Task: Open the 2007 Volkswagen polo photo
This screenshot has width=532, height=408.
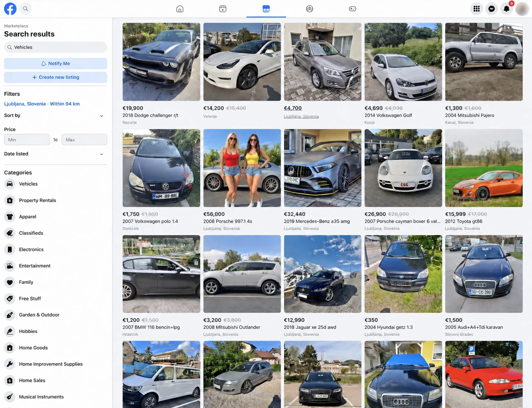Action: tap(161, 168)
